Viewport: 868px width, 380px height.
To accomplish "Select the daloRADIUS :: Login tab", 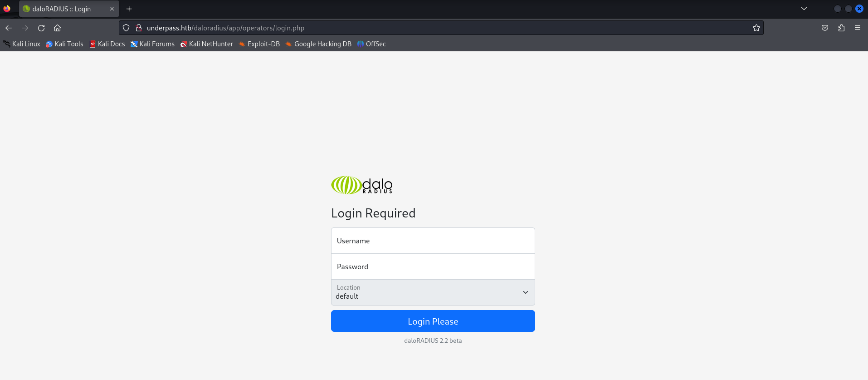I will [69, 9].
